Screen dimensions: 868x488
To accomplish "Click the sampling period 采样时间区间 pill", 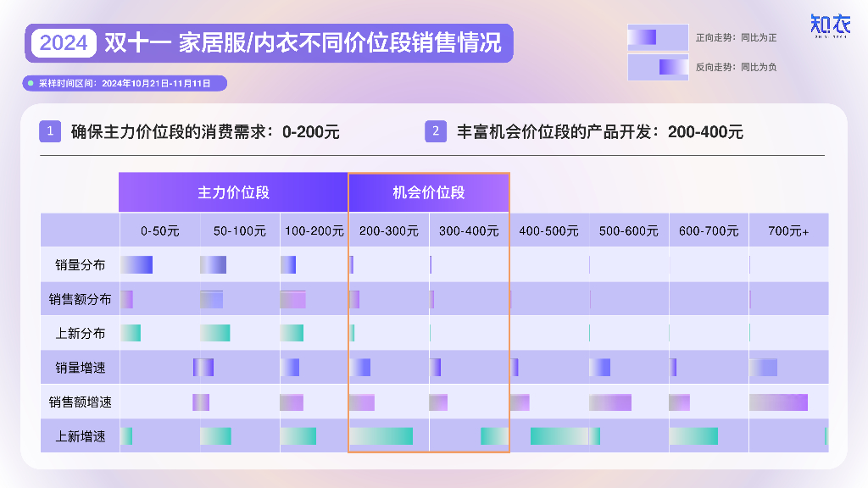I will 125,84.
